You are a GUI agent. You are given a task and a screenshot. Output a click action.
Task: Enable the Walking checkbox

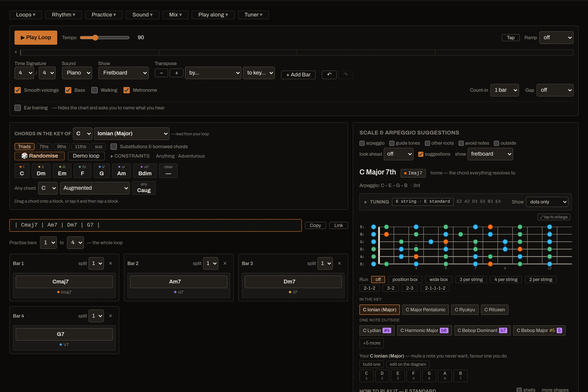[x=94, y=90]
